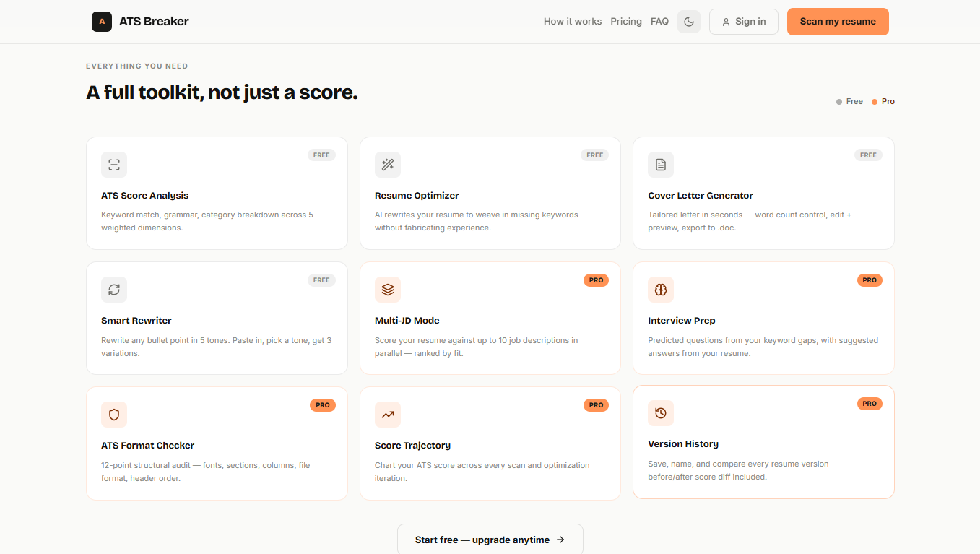
Task: Click FREE badge on Resume Optimizer card
Action: pyautogui.click(x=595, y=155)
